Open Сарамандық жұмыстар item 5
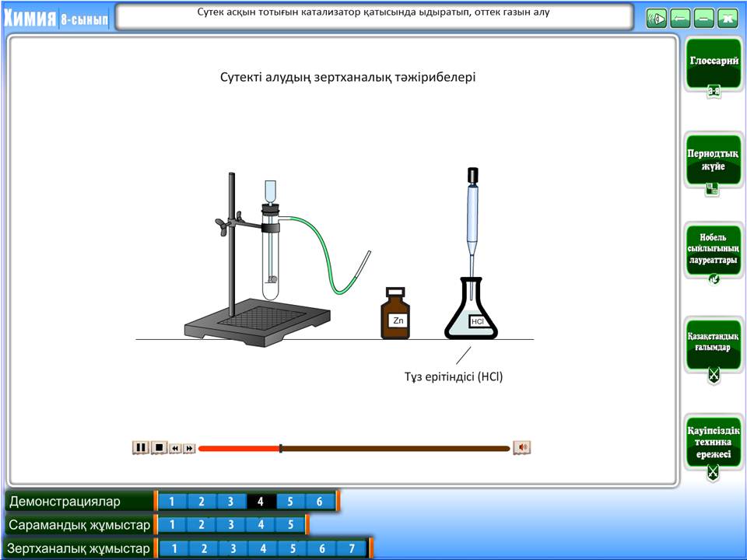The height and width of the screenshot is (560, 747). click(290, 525)
